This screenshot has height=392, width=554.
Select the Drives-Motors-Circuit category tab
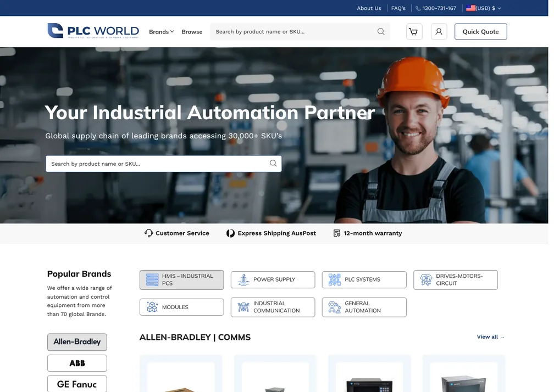coord(456,280)
